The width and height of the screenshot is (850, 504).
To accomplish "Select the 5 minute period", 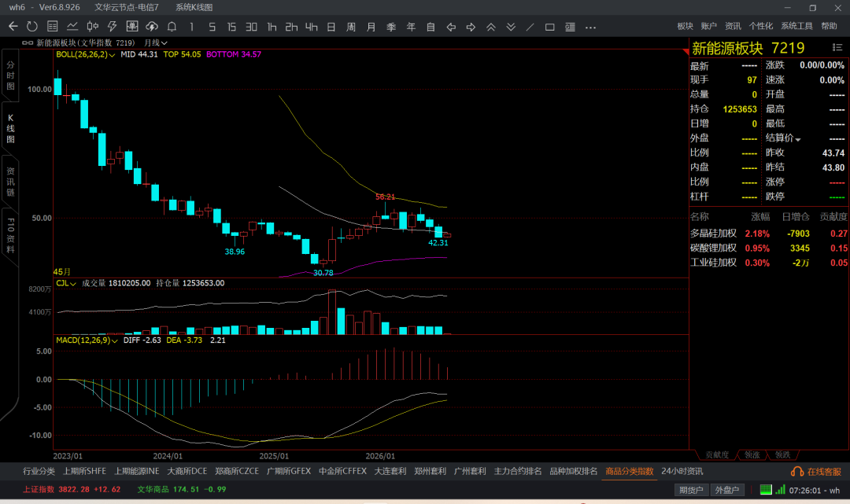I will (x=212, y=27).
